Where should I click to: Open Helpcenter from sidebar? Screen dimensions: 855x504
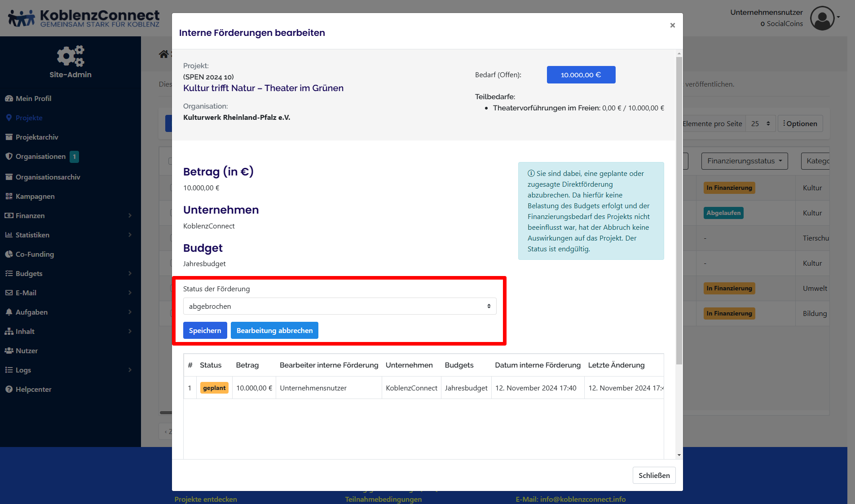point(33,389)
